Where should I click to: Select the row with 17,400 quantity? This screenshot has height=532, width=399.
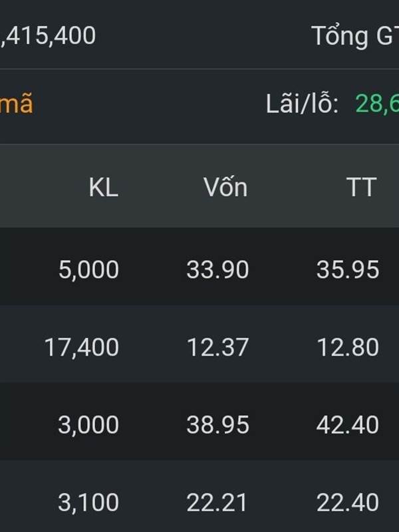pyautogui.click(x=199, y=343)
